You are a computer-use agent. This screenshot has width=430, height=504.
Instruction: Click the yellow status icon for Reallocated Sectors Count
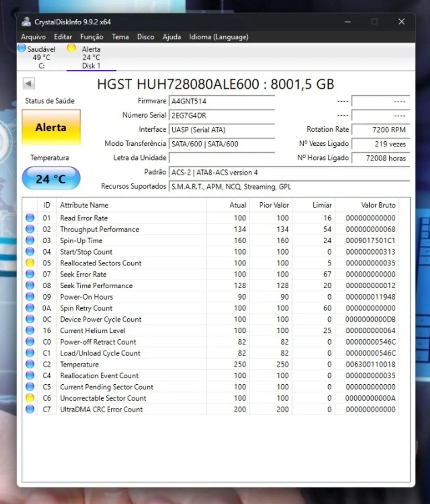pos(30,263)
